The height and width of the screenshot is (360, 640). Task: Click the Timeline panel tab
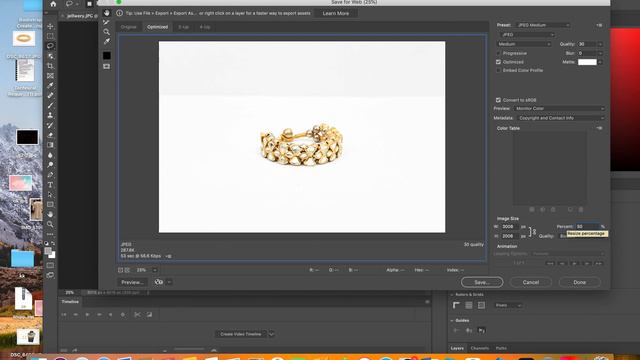point(70,302)
